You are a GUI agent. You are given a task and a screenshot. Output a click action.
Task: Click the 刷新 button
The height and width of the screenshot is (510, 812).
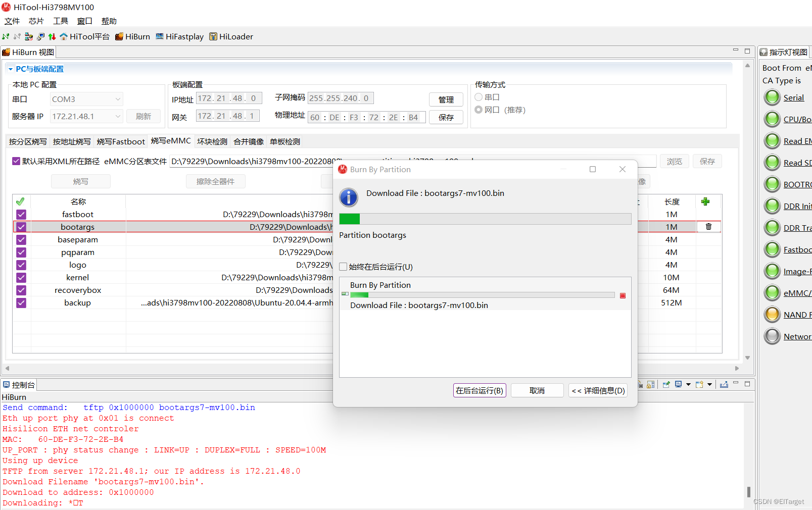tap(144, 116)
